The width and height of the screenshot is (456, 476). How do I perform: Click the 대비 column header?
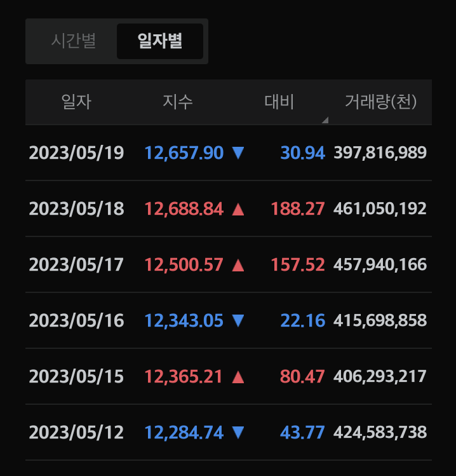tap(279, 102)
